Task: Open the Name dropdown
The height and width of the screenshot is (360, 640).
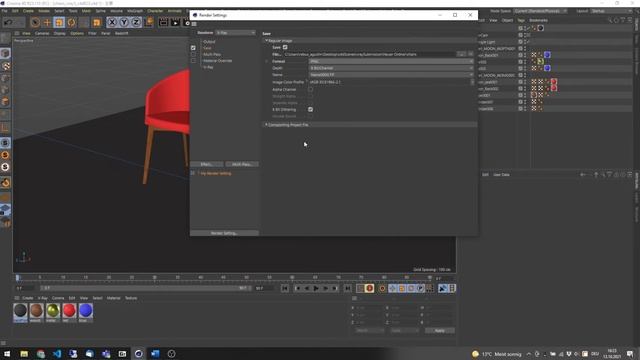Action: 391,75
